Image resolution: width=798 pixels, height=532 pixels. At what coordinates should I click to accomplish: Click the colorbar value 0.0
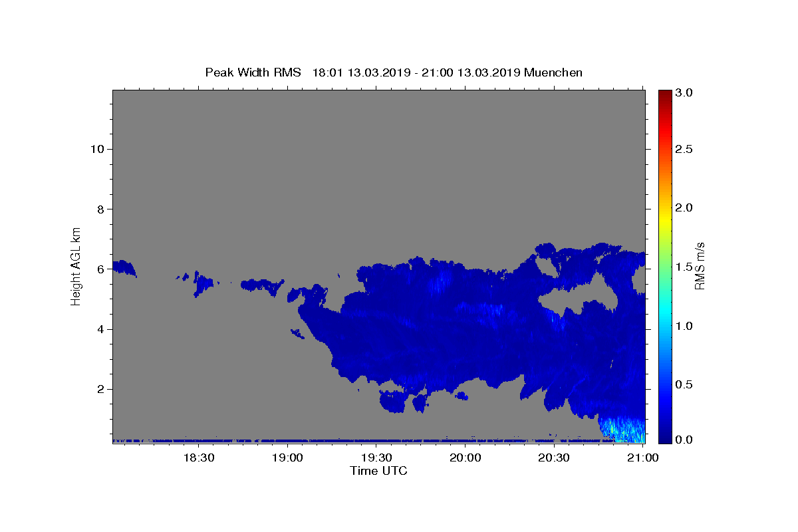tap(685, 440)
